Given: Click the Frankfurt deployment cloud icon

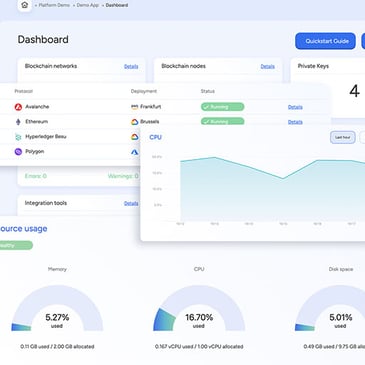Looking at the screenshot, I should point(134,107).
